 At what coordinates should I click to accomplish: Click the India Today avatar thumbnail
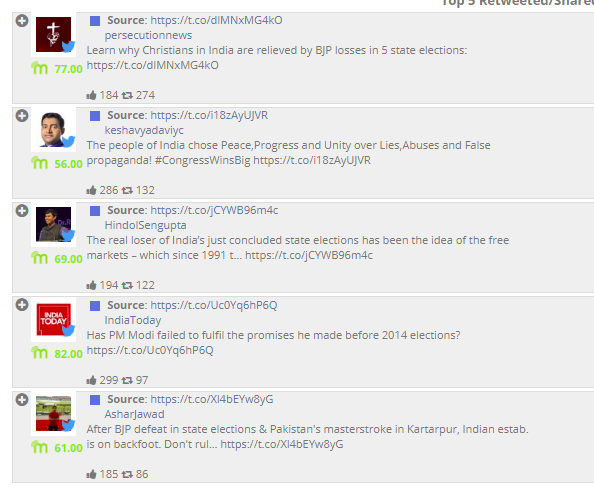pyautogui.click(x=53, y=320)
